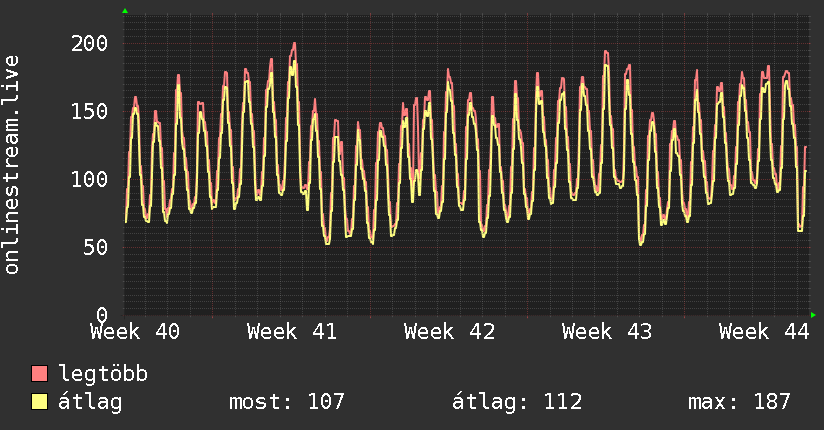Click the 100 y-axis tick label

point(89,179)
